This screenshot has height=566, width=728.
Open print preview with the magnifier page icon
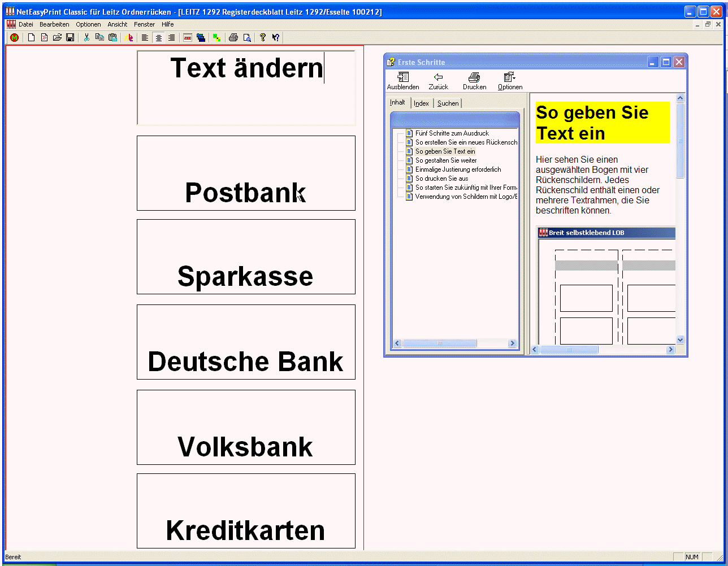(x=246, y=37)
